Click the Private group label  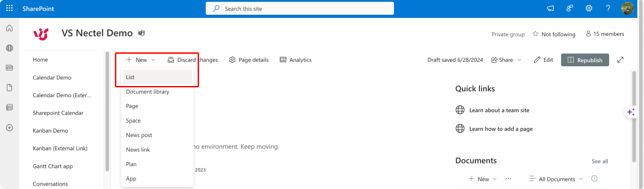click(508, 34)
